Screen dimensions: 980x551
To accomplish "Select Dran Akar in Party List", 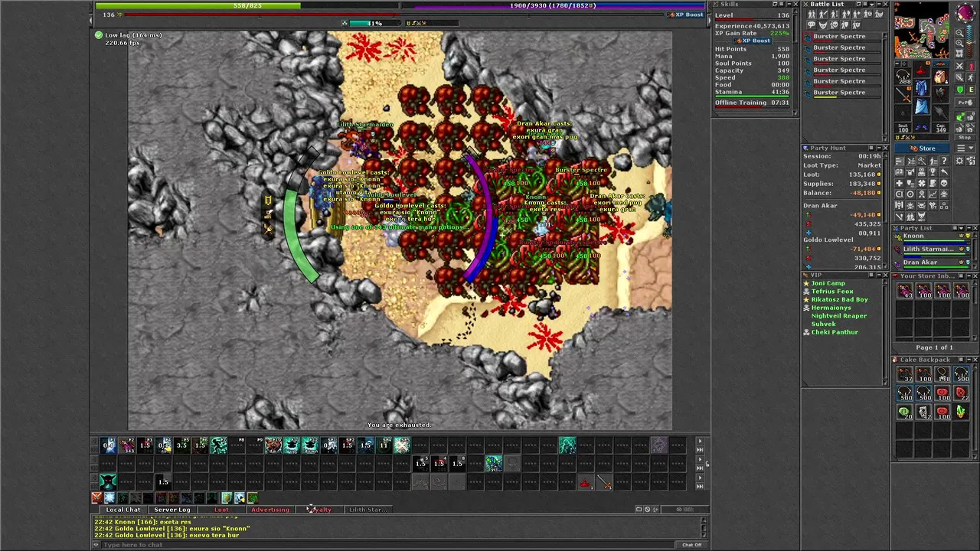I will click(x=931, y=263).
